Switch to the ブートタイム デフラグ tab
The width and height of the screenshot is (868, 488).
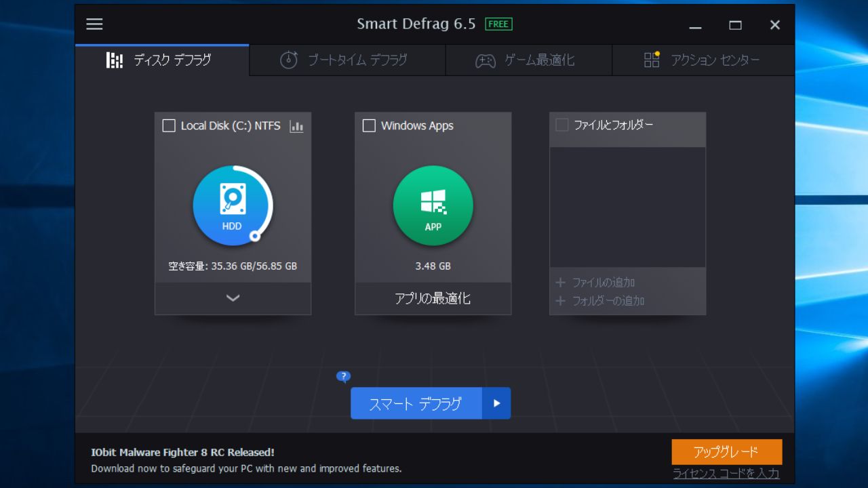click(347, 60)
